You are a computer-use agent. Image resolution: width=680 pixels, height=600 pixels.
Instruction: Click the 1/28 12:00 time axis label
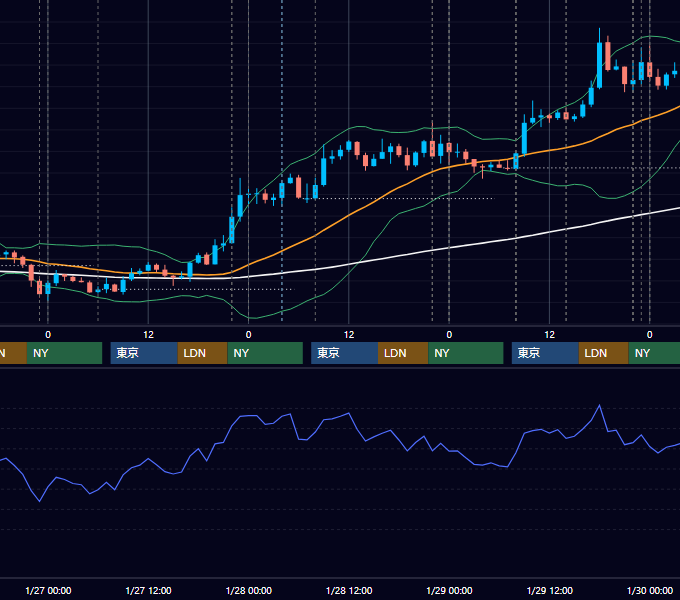tap(349, 590)
